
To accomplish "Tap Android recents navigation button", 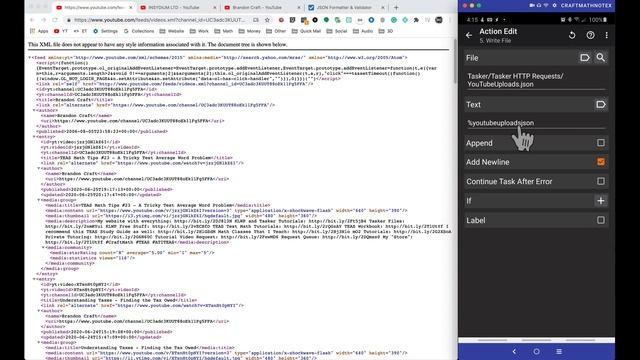I will click(x=559, y=351).
